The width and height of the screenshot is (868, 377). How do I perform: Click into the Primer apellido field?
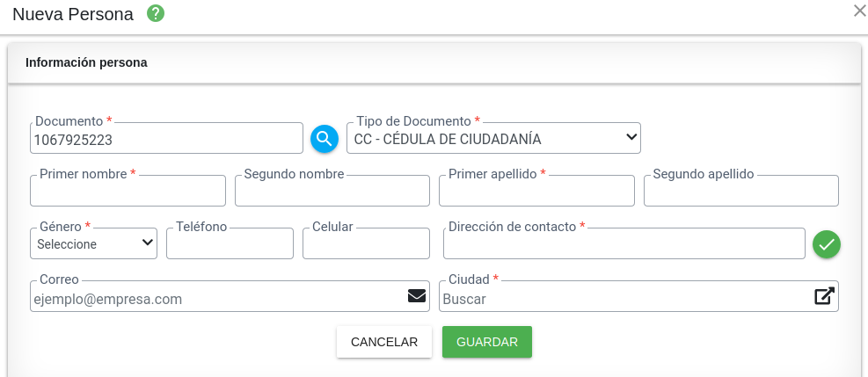(537, 191)
